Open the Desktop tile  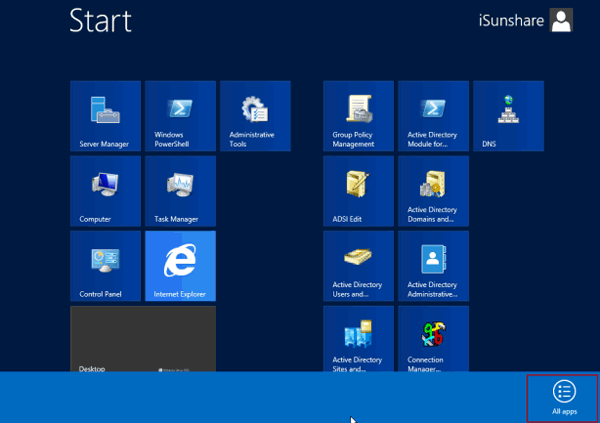[143, 340]
